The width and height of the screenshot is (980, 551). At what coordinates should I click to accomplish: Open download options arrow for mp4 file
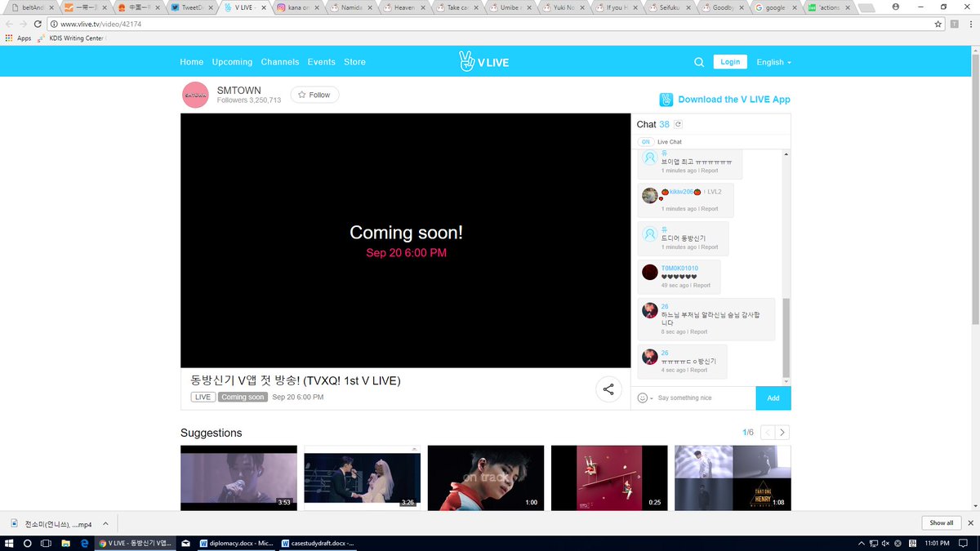[x=105, y=524]
